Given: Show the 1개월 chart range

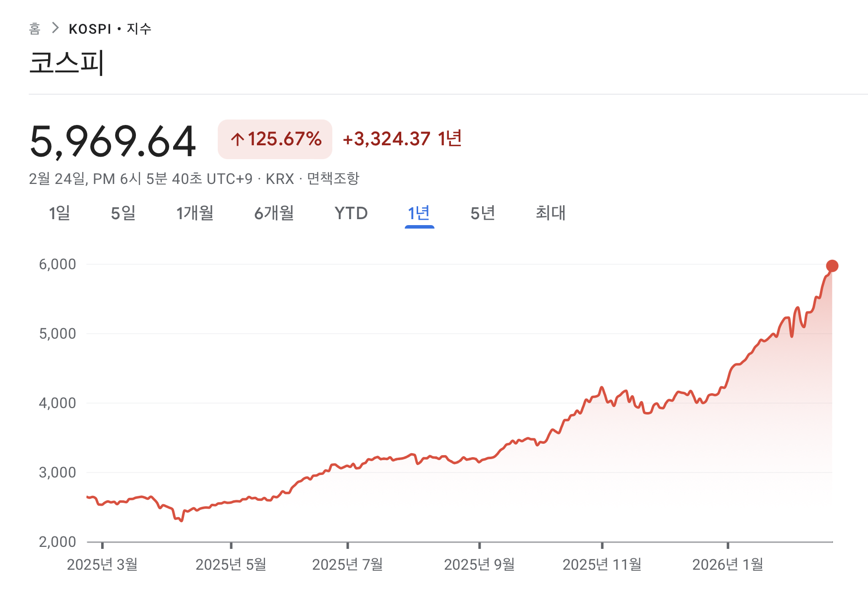Looking at the screenshot, I should (x=195, y=213).
